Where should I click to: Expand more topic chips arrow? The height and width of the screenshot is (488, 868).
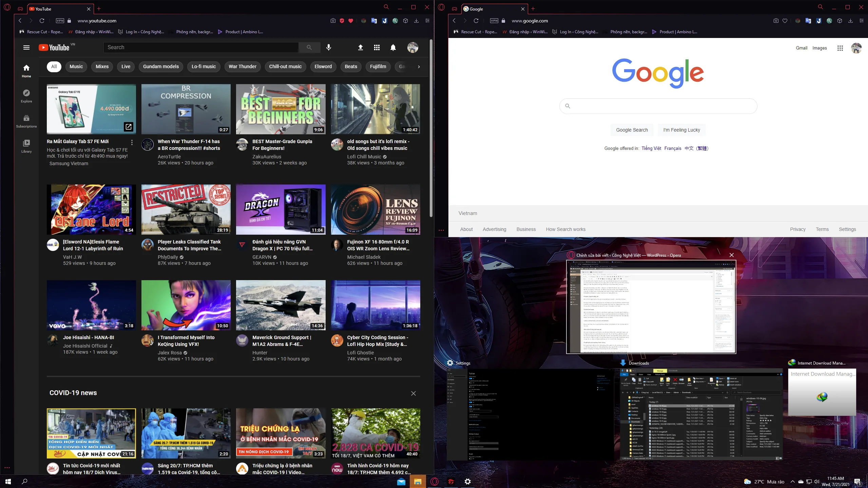pos(419,67)
